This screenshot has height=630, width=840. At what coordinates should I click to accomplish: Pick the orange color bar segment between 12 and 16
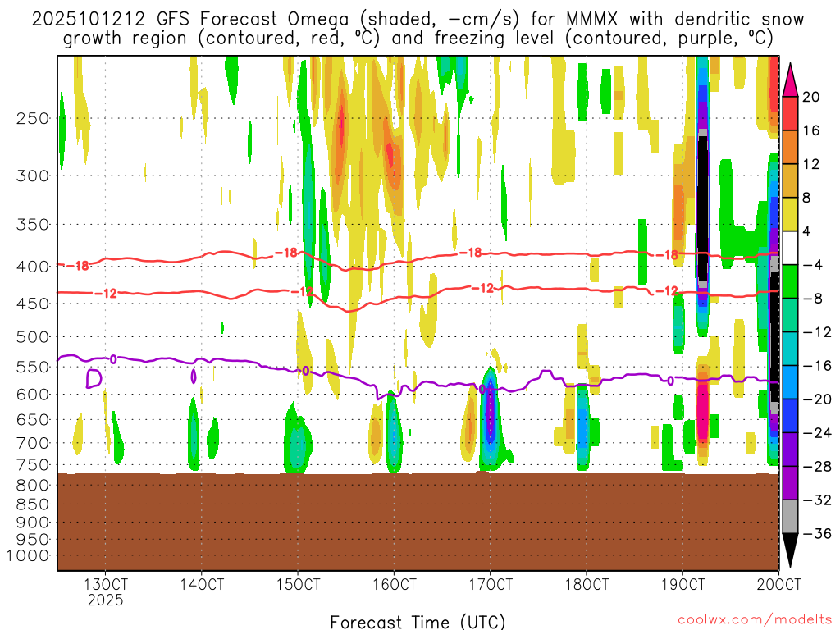(792, 147)
